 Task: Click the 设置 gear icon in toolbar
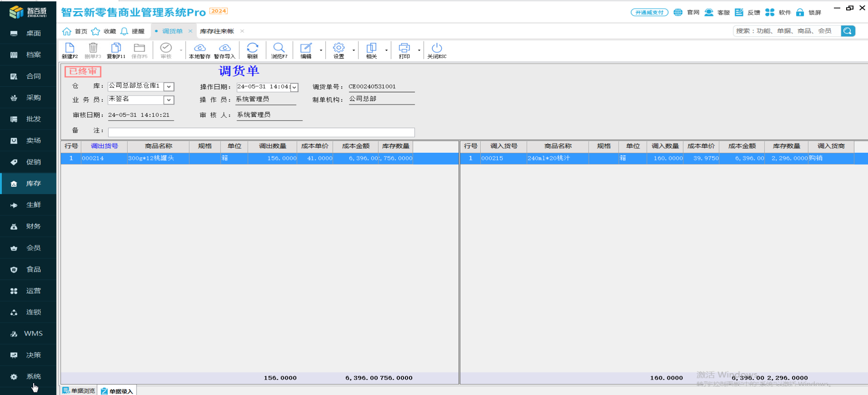click(x=338, y=48)
